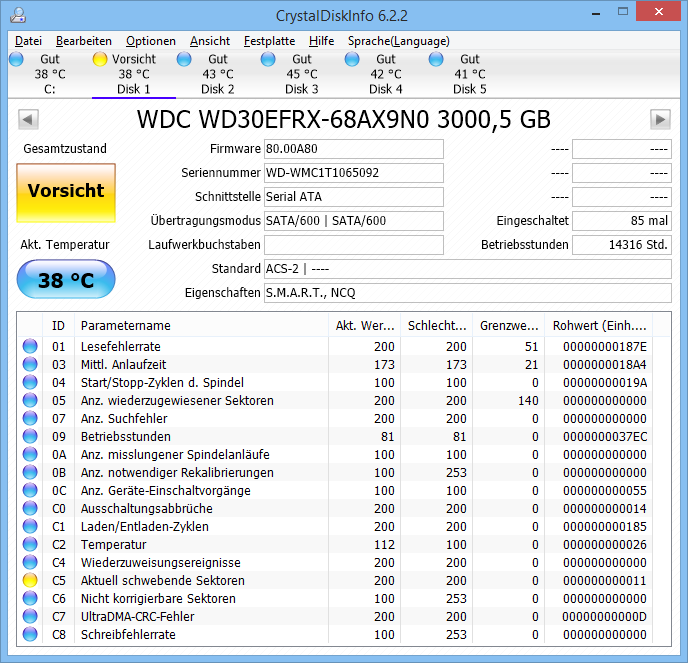The image size is (688, 663).
Task: Click raw value 000000000011 of C5 row
Action: pyautogui.click(x=605, y=581)
